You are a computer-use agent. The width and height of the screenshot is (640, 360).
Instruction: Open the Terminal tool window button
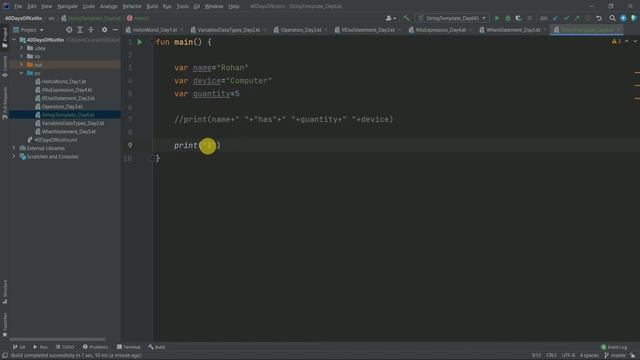(129, 347)
